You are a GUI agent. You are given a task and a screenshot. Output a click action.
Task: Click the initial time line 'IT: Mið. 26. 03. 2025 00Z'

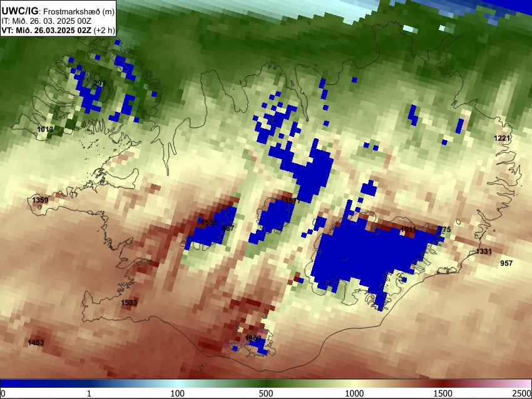point(46,21)
